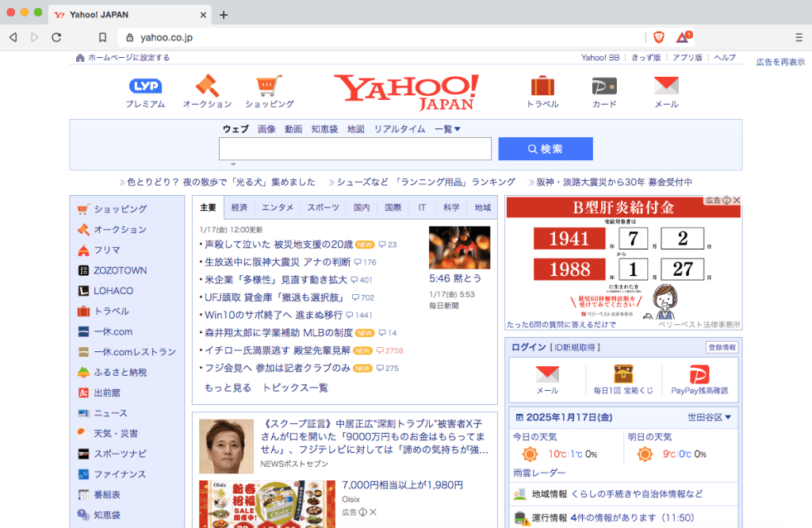Select the 経済 news tab

point(239,208)
